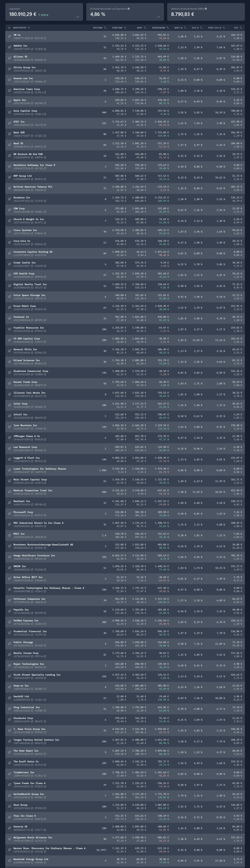Sort table by EINSTAND column

(125, 28)
